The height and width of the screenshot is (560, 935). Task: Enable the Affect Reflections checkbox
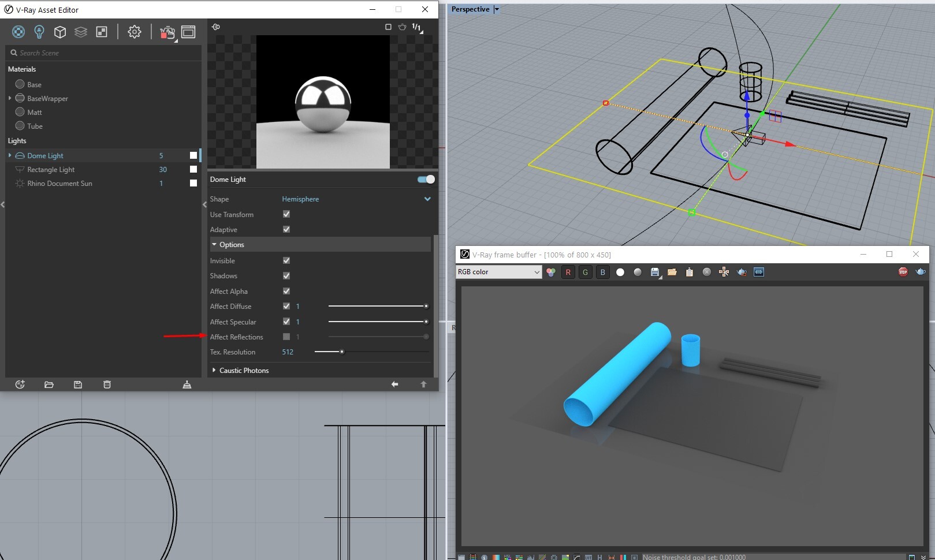[x=286, y=337]
